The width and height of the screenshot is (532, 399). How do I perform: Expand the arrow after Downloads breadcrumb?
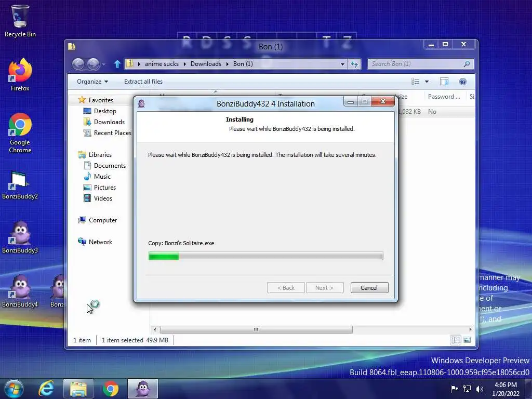pyautogui.click(x=228, y=64)
